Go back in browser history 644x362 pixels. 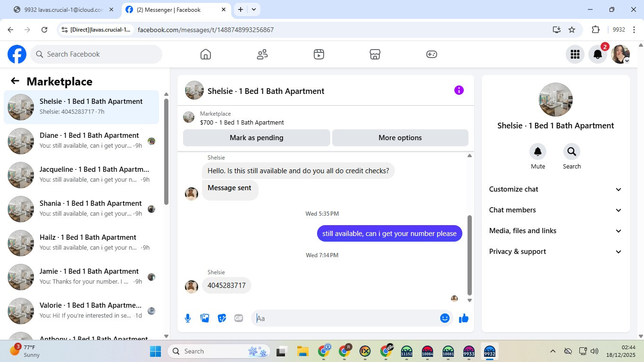[10, 30]
